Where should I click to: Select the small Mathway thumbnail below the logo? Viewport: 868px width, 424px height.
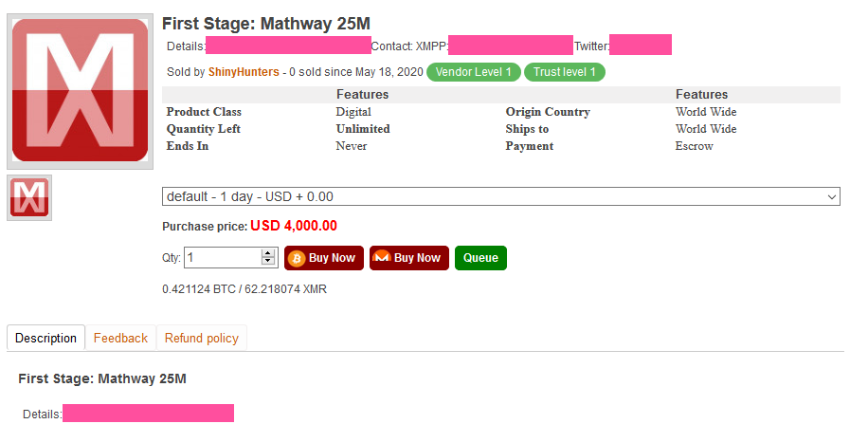click(29, 197)
